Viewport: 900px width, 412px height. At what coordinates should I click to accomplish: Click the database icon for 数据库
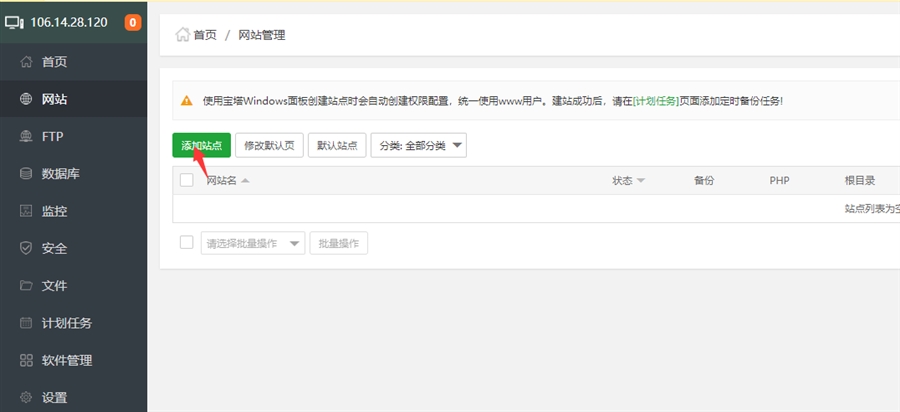click(26, 174)
